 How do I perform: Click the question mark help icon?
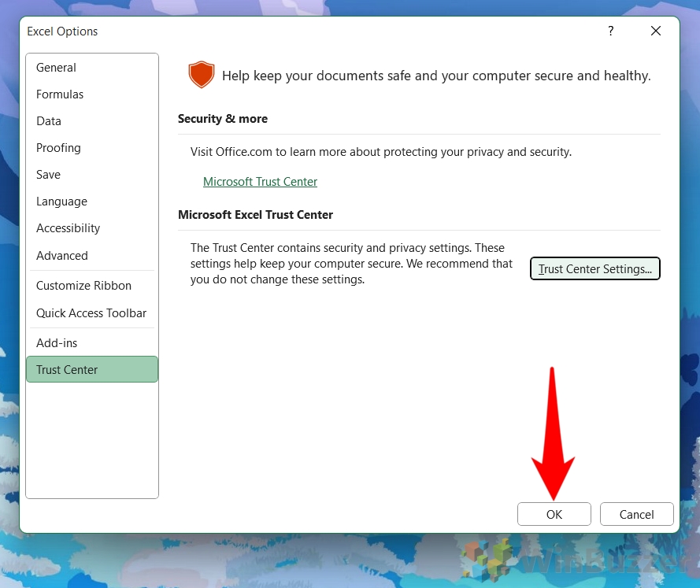coord(611,31)
